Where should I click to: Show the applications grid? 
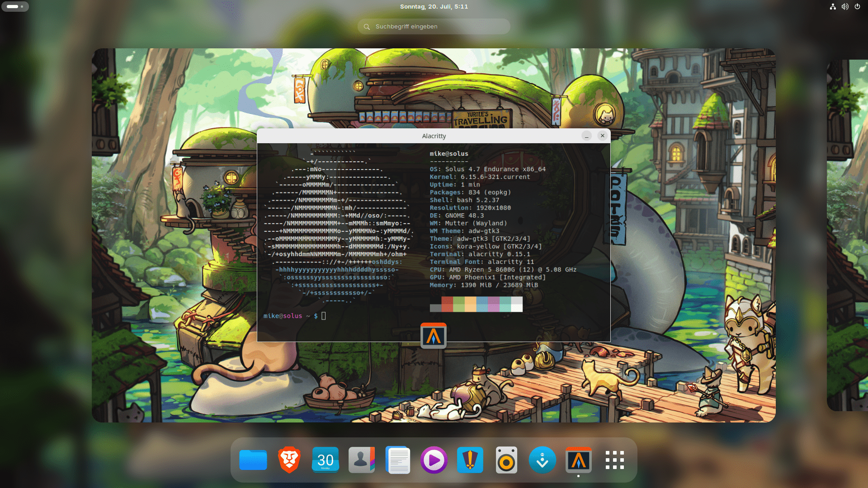[x=615, y=460]
